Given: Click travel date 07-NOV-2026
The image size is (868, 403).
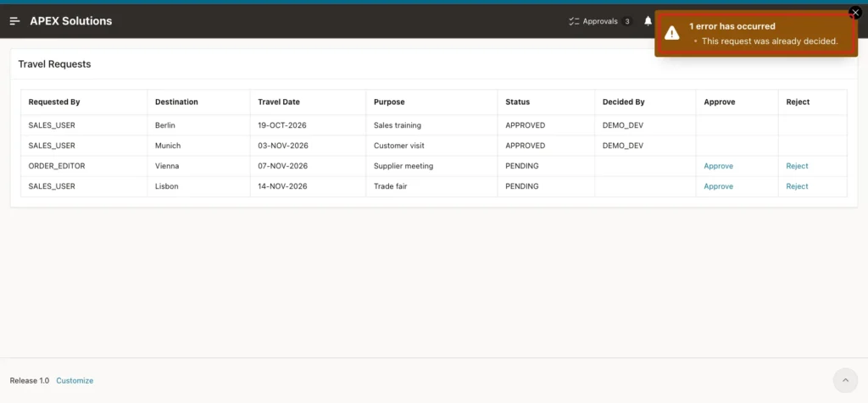Looking at the screenshot, I should coord(283,166).
